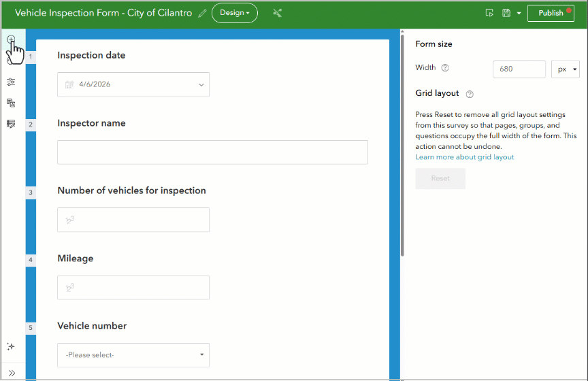Click the connection icon beside Design
This screenshot has width=588, height=381.
point(277,13)
